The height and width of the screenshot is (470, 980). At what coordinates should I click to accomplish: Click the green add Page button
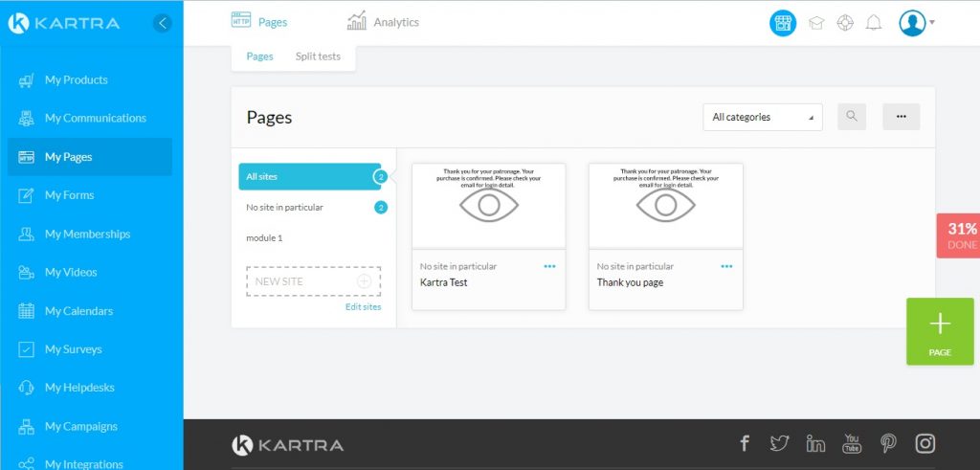click(x=939, y=331)
